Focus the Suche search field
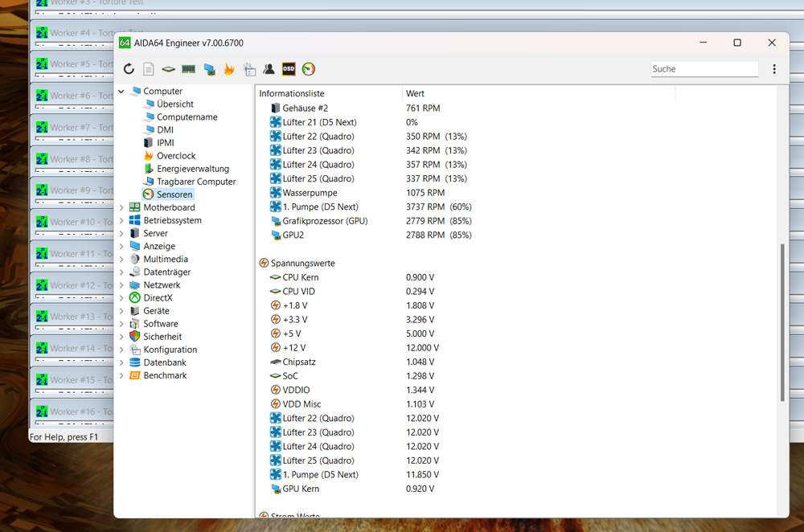 tap(704, 68)
